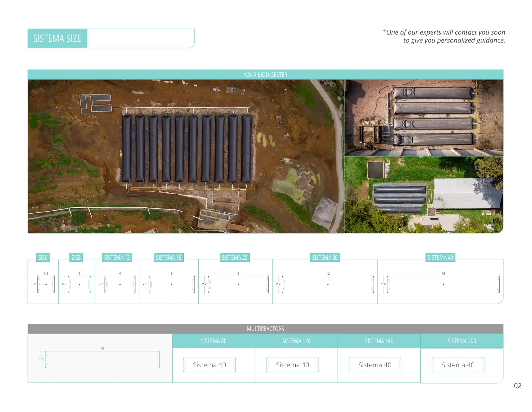Choose the SISTEMA 40 size label
Screen dimensions: 532x412
pos(440,258)
